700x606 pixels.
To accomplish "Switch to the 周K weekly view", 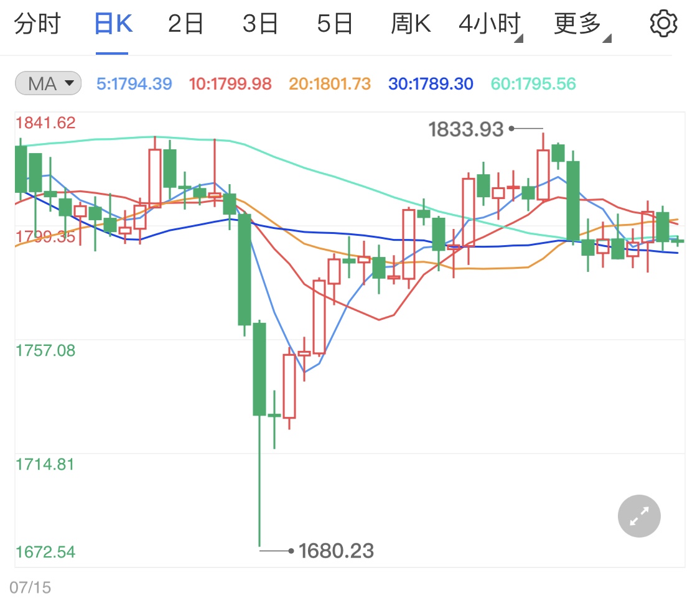I will [x=411, y=23].
